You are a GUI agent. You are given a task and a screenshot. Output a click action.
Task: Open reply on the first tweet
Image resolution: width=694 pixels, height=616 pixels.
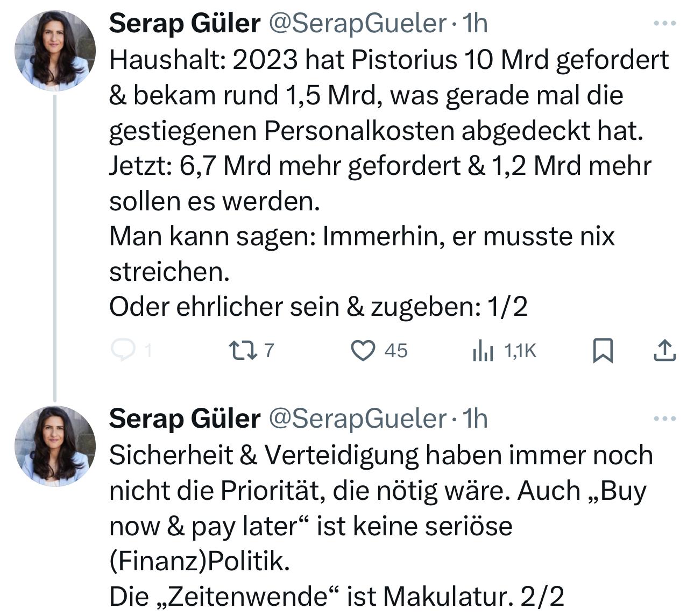[x=122, y=351]
